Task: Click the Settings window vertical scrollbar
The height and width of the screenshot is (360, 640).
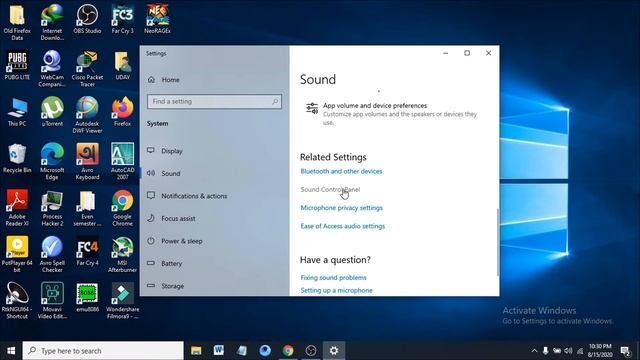Action: [x=497, y=242]
